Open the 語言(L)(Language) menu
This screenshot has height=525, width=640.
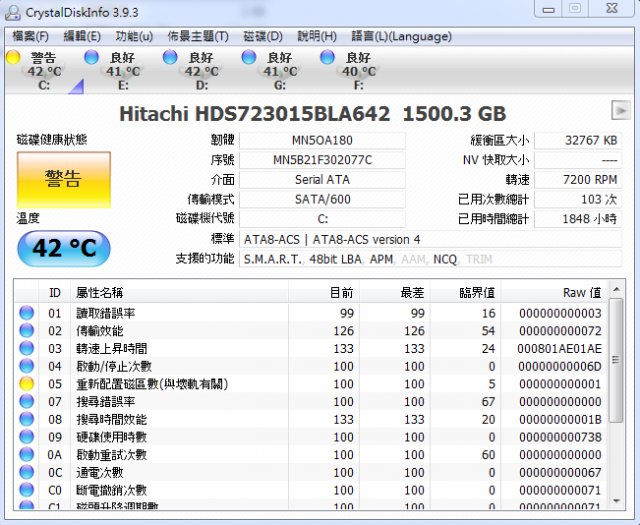(402, 37)
